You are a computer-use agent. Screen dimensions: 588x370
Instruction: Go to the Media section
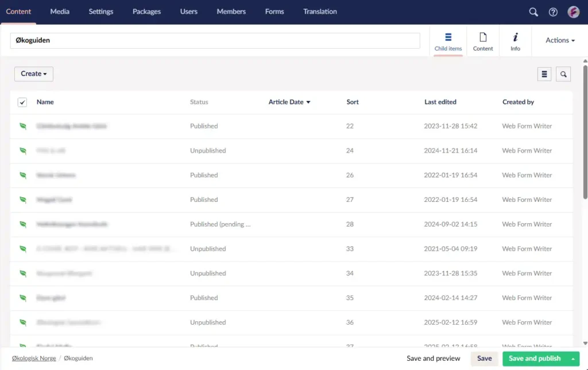[60, 11]
